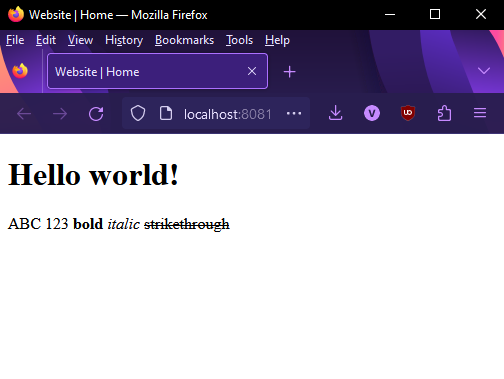Click the Firefox logo in title bar

pyautogui.click(x=16, y=14)
